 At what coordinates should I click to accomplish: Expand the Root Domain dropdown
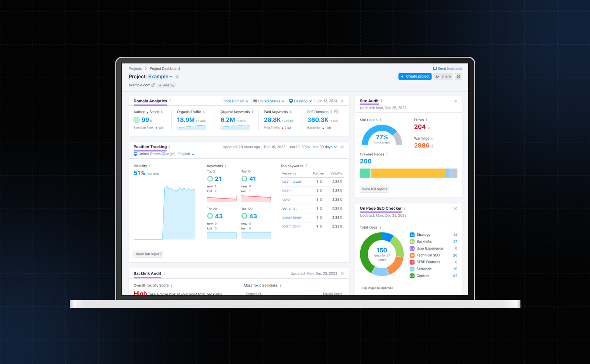pyautogui.click(x=236, y=101)
